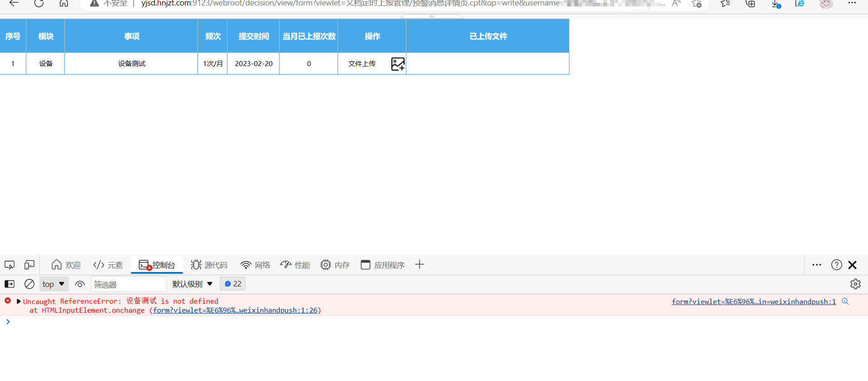Open the 默认级别 log level dropdown
This screenshot has width=868, height=381.
coord(193,284)
